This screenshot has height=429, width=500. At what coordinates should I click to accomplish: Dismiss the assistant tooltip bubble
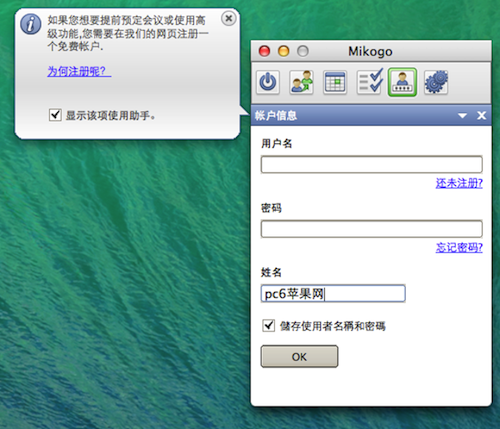[229, 19]
